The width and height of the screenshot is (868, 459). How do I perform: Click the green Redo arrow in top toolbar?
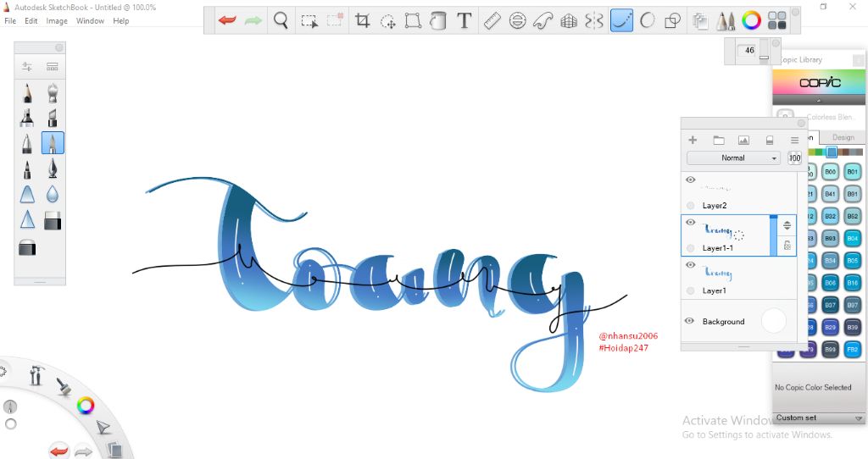tap(253, 21)
